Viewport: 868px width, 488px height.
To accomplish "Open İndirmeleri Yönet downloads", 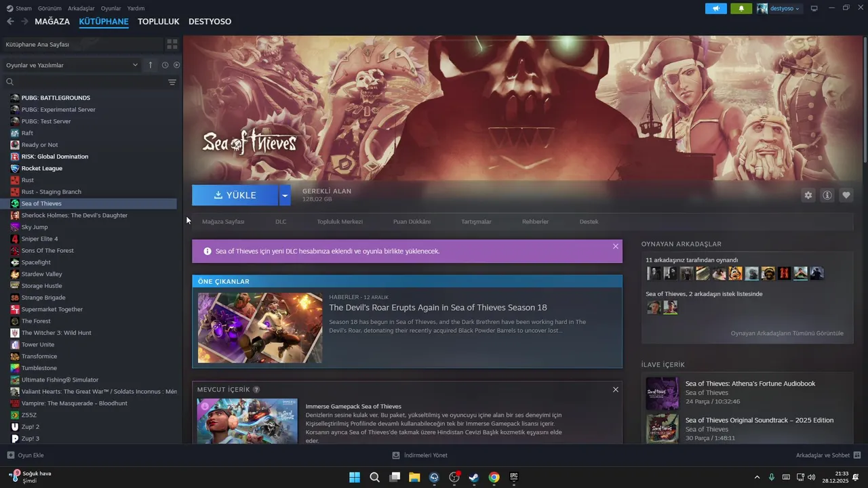I will tap(420, 455).
